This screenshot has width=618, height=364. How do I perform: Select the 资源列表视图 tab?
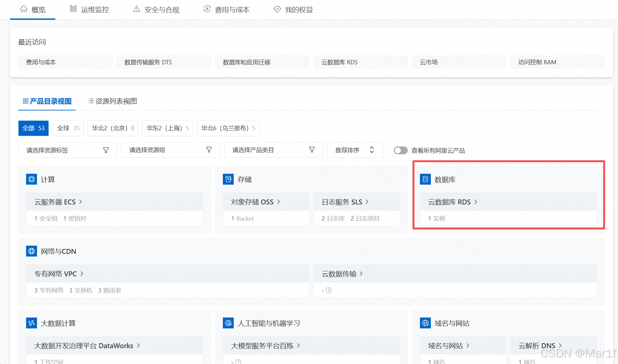(x=113, y=101)
